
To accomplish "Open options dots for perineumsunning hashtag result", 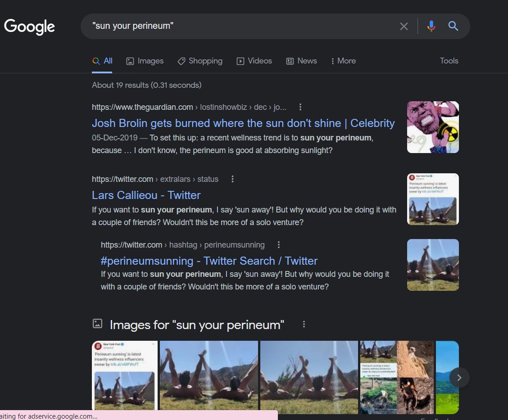I will click(x=279, y=245).
